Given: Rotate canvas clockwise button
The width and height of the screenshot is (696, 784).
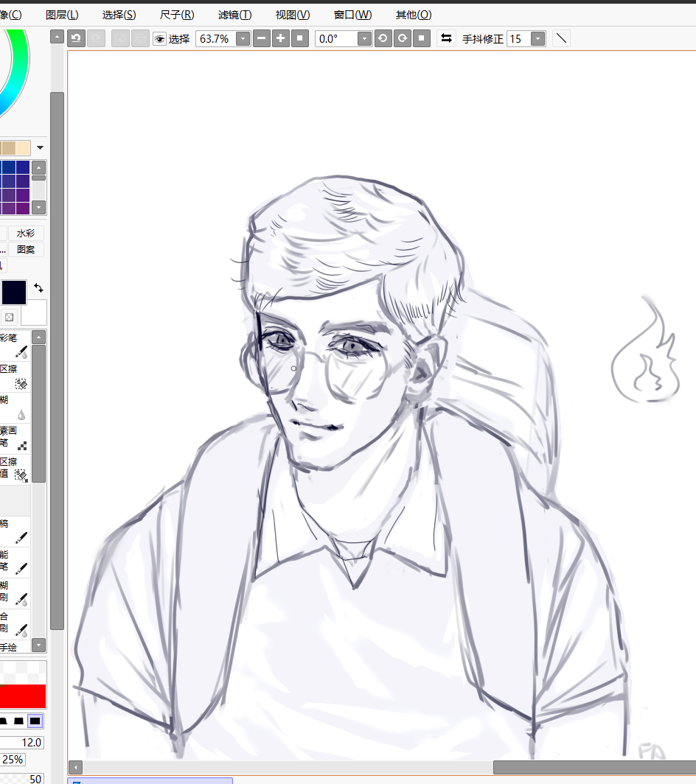Looking at the screenshot, I should pyautogui.click(x=402, y=38).
